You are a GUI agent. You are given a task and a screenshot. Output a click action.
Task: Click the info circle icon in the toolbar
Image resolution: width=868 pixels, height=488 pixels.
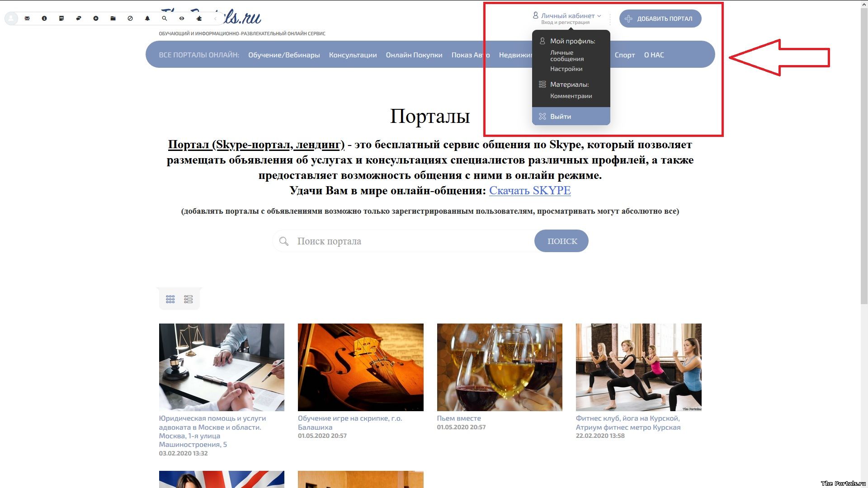click(x=44, y=19)
